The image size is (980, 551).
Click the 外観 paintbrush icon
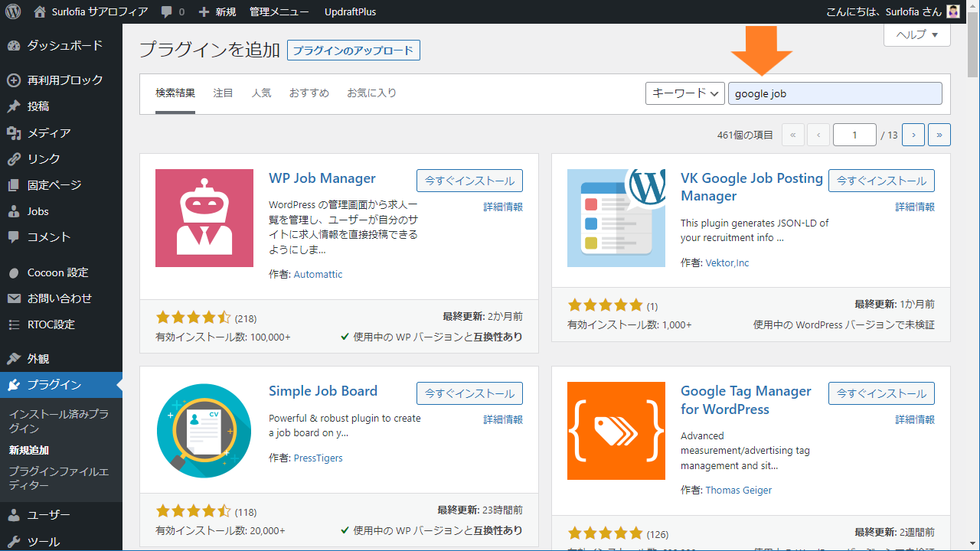pyautogui.click(x=13, y=359)
